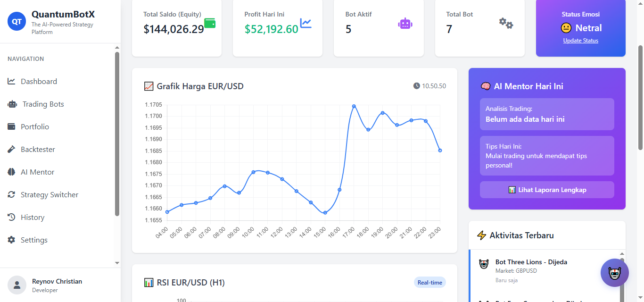Click the Dashboard chart icon in sidebar

click(12, 81)
